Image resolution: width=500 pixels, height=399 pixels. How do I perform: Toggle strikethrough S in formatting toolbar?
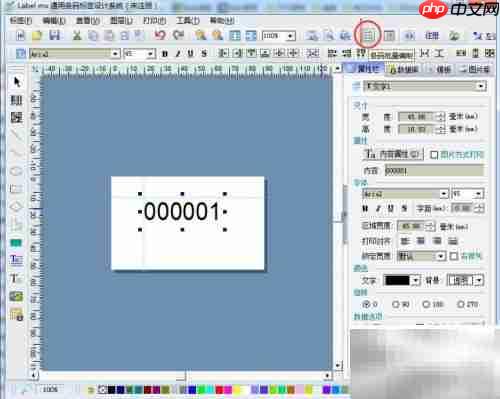[204, 54]
